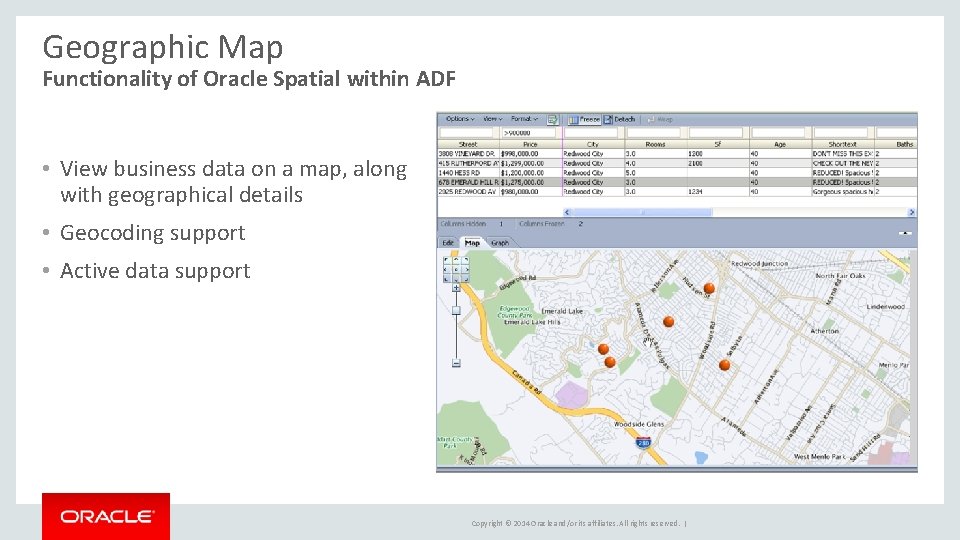This screenshot has height=540, width=960.
Task: Click the $1,200,000.00 price cell
Action: pyautogui.click(x=531, y=173)
